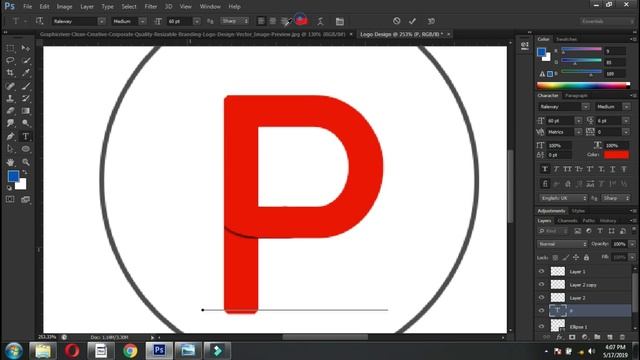Cancel current text edits in options bar
The width and height of the screenshot is (640, 360).
point(396,21)
